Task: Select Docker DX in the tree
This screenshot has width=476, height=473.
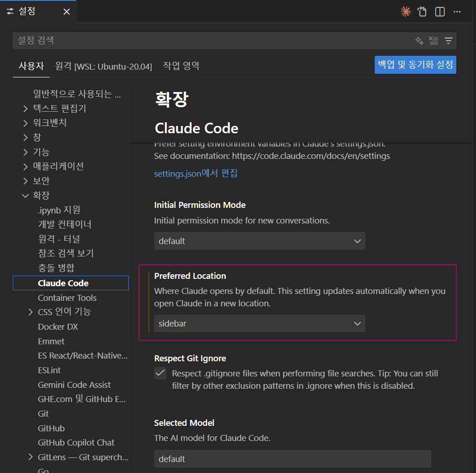Action: click(58, 327)
